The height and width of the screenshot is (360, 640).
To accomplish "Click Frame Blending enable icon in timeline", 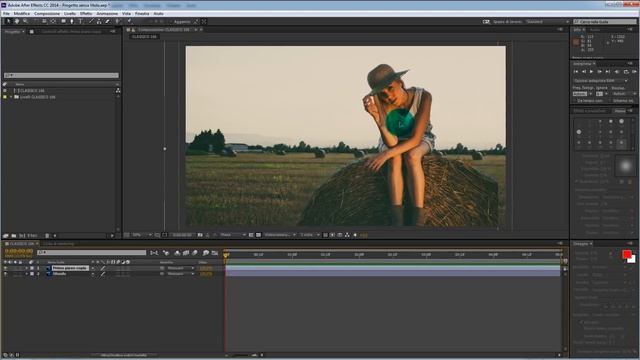I will [185, 253].
